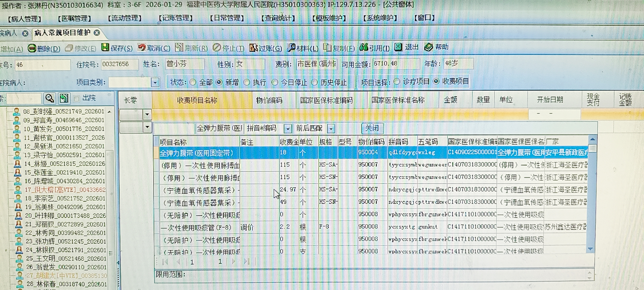Viewport: 644px width, 290px height.
Task: Open the 前后匹配 match type dropdown
Action: [331, 129]
